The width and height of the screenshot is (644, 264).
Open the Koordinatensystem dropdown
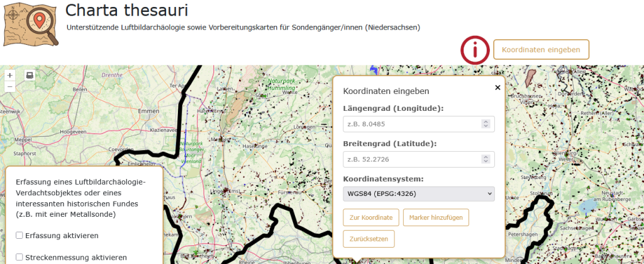pos(418,193)
